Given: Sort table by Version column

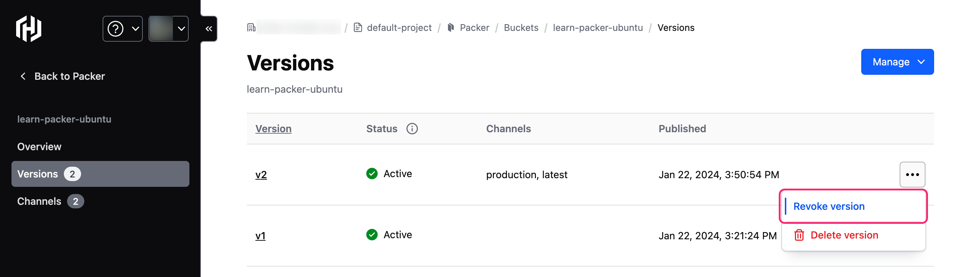Looking at the screenshot, I should point(273,129).
